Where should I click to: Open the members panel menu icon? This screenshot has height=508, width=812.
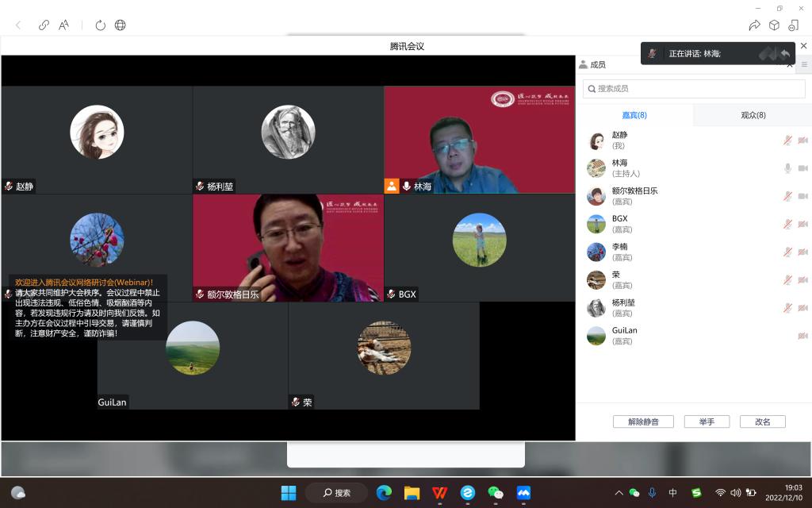click(804, 65)
